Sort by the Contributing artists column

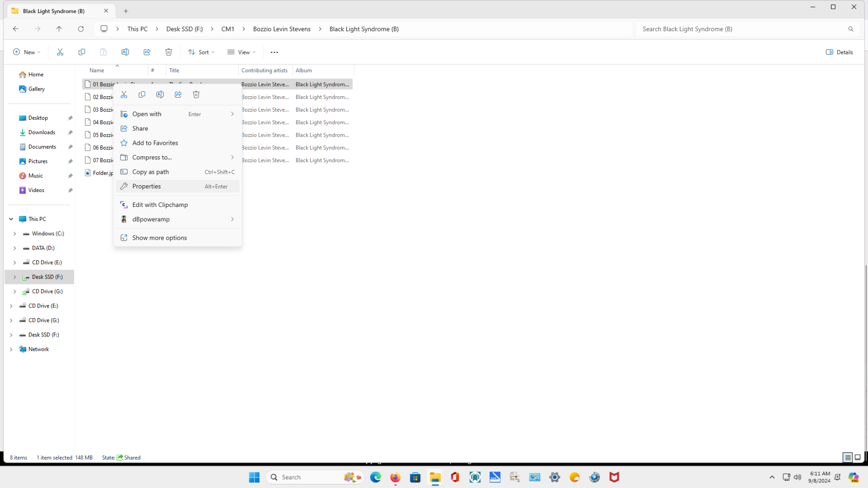pyautogui.click(x=265, y=70)
